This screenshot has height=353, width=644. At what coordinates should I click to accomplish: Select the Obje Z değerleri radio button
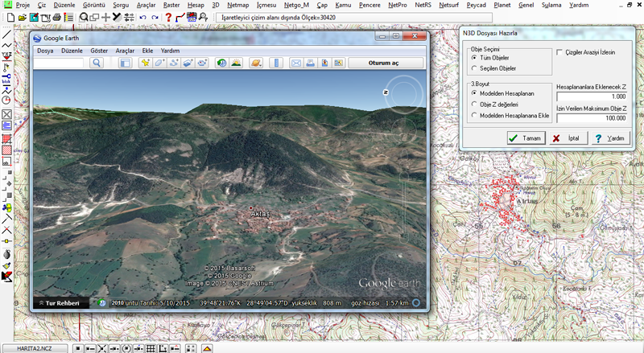pos(474,105)
